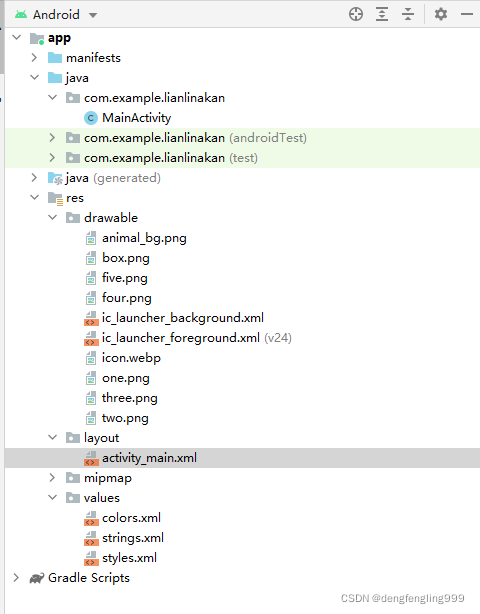Click the animal_bg.png image file icon
480x614 pixels.
91,238
